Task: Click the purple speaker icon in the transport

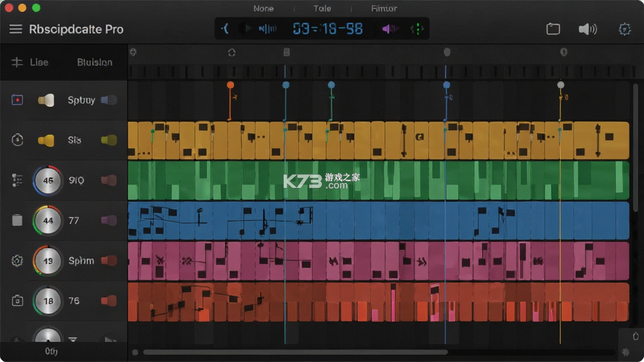Action: pyautogui.click(x=390, y=29)
